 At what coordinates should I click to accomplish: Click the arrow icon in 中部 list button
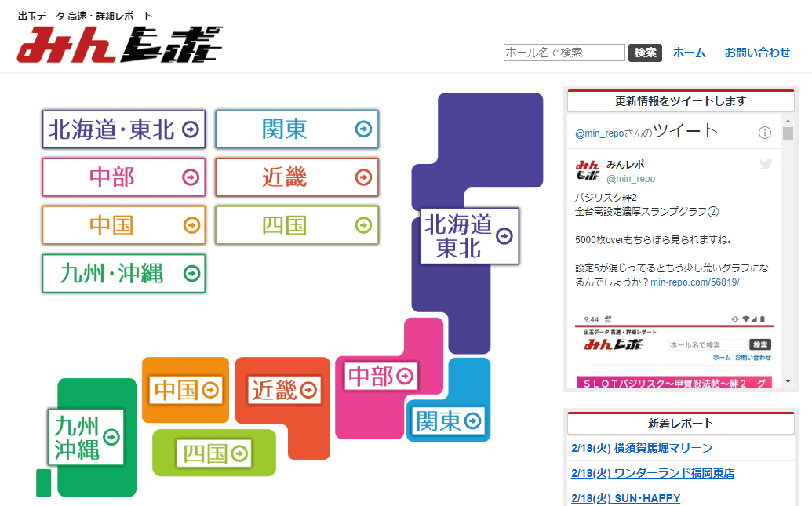pos(191,177)
